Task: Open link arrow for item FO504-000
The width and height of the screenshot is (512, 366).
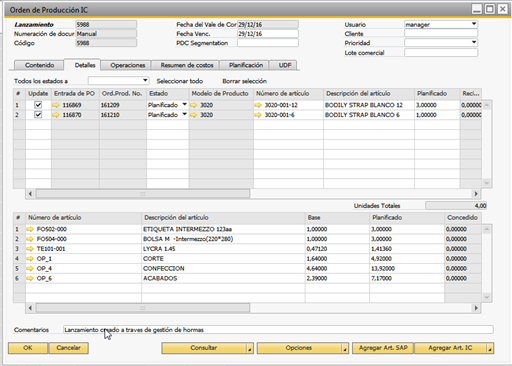Action: coord(30,239)
